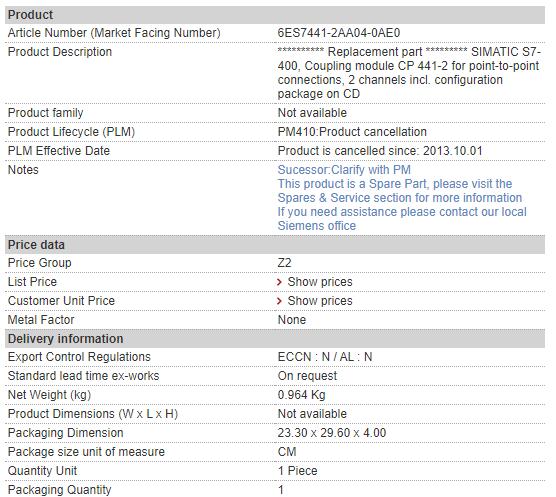Select the Delivery information section header

point(275,339)
